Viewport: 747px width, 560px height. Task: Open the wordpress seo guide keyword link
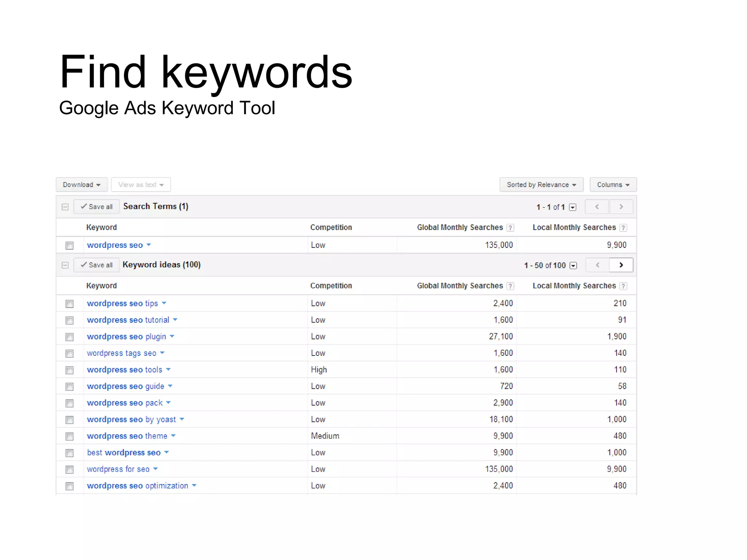point(125,386)
